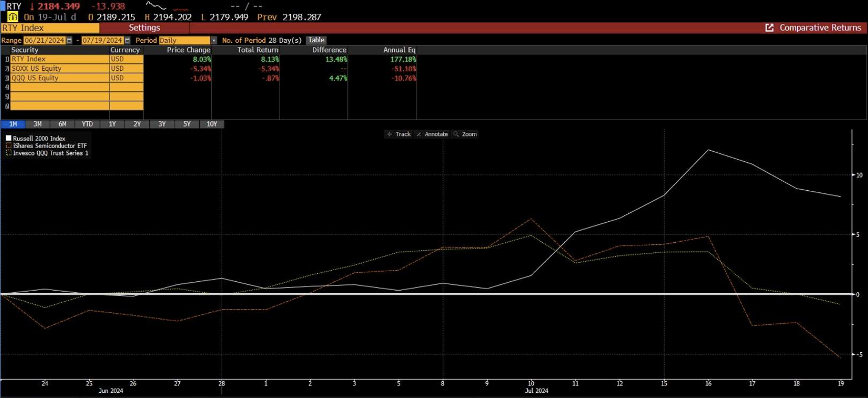Click the 10 Jul 2024 axis label

coord(531,383)
